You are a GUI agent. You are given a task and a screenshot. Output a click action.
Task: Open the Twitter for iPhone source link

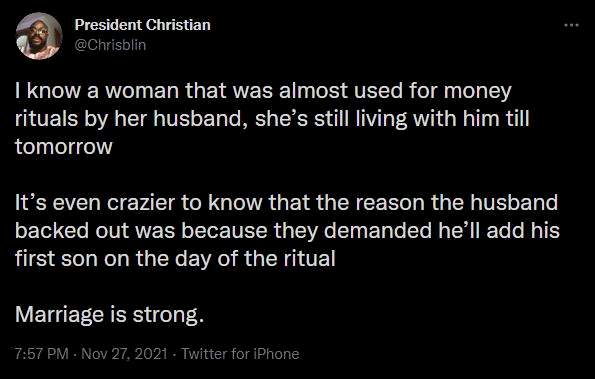pos(240,354)
